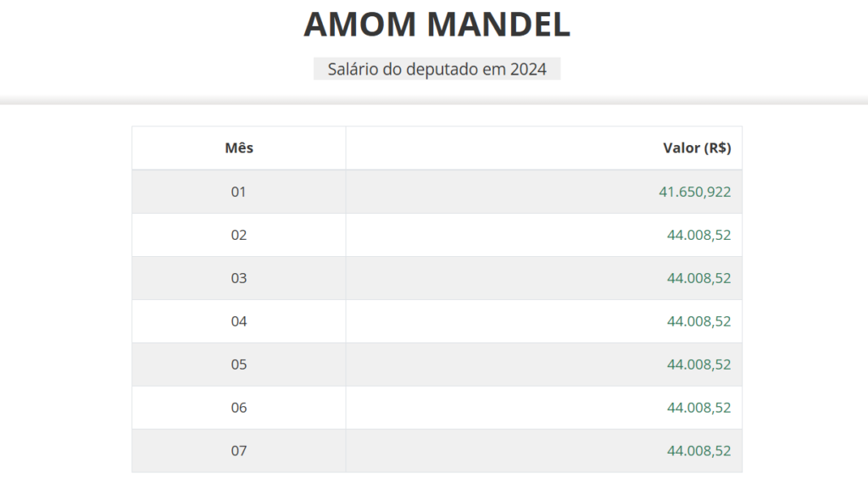The height and width of the screenshot is (479, 868).
Task: Click the AMOM MANDEL page heading
Action: (437, 25)
